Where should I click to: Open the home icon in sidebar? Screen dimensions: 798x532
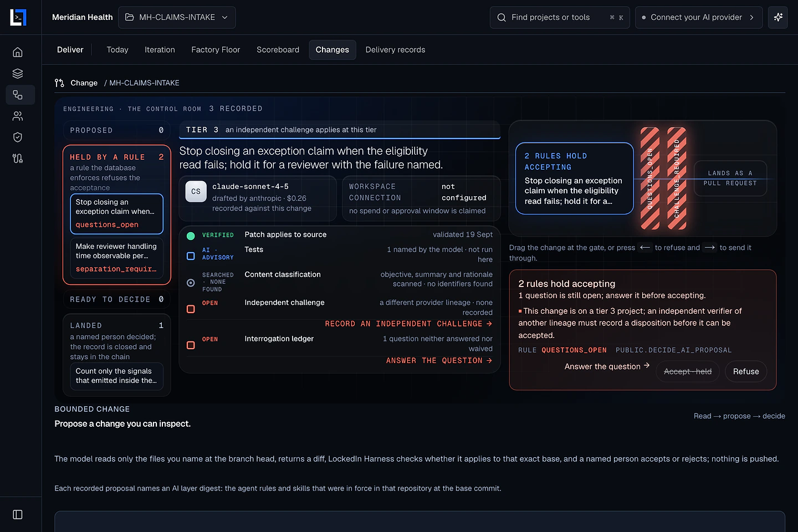(x=18, y=52)
